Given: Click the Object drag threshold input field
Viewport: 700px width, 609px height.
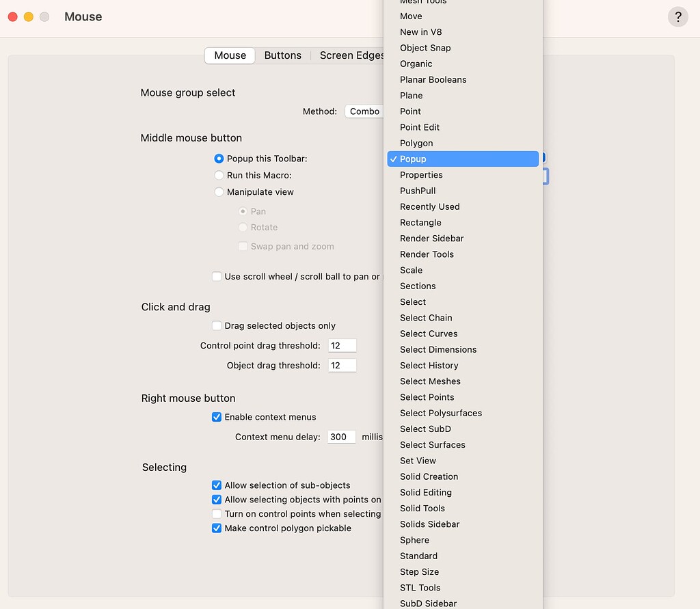Looking at the screenshot, I should tap(342, 365).
